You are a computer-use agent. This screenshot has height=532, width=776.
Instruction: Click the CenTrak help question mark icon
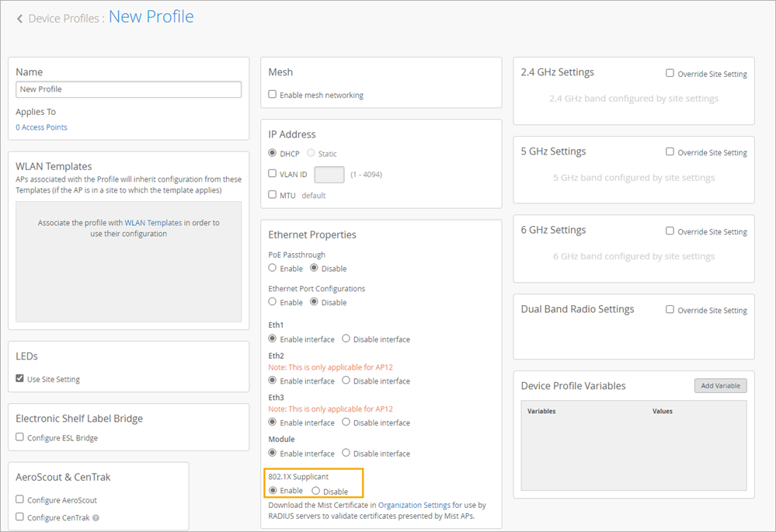(96, 517)
